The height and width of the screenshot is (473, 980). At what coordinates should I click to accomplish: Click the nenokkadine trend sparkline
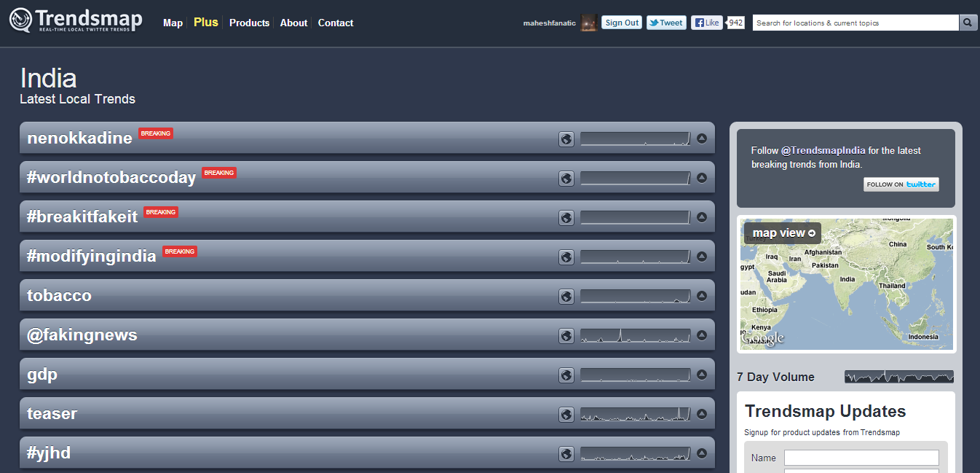635,138
